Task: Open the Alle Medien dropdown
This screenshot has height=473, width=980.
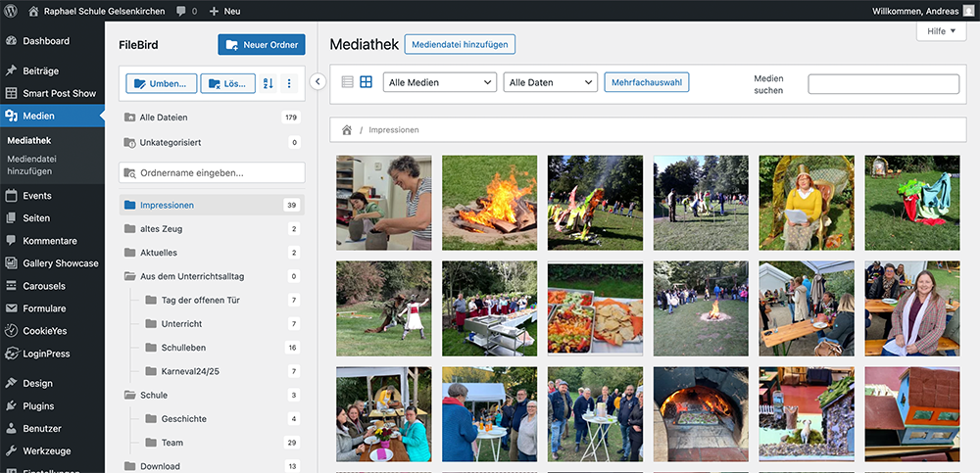Action: pyautogui.click(x=439, y=82)
